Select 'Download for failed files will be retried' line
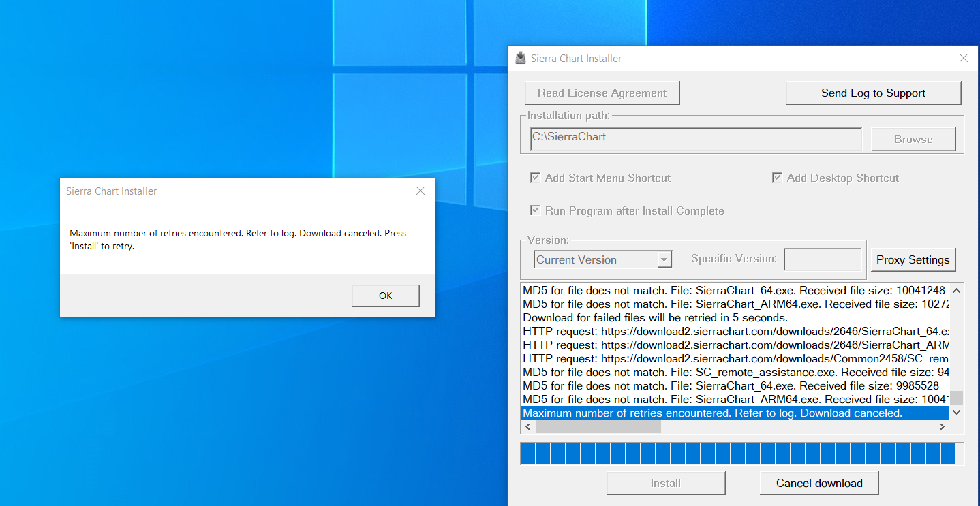Viewport: 980px width, 506px height. (x=735, y=318)
